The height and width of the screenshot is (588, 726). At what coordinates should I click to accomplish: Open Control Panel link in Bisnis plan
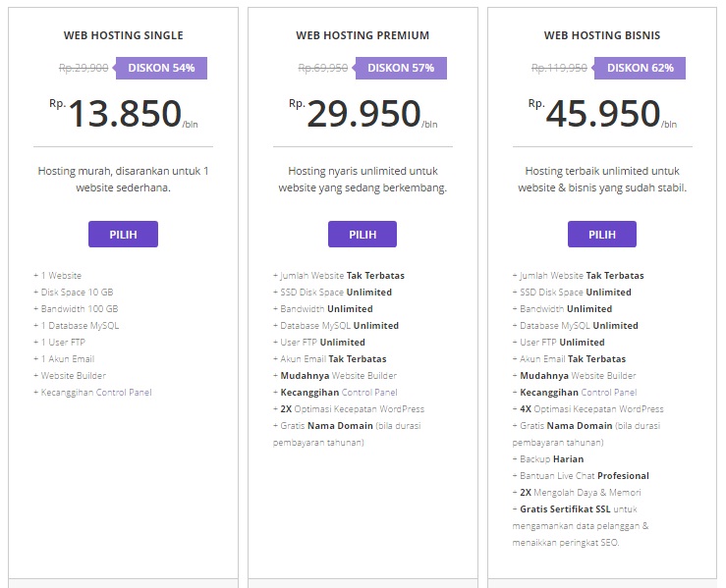(609, 393)
